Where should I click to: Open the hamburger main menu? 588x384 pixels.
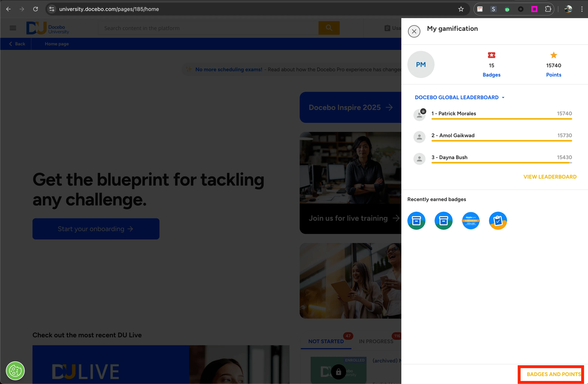coord(13,28)
